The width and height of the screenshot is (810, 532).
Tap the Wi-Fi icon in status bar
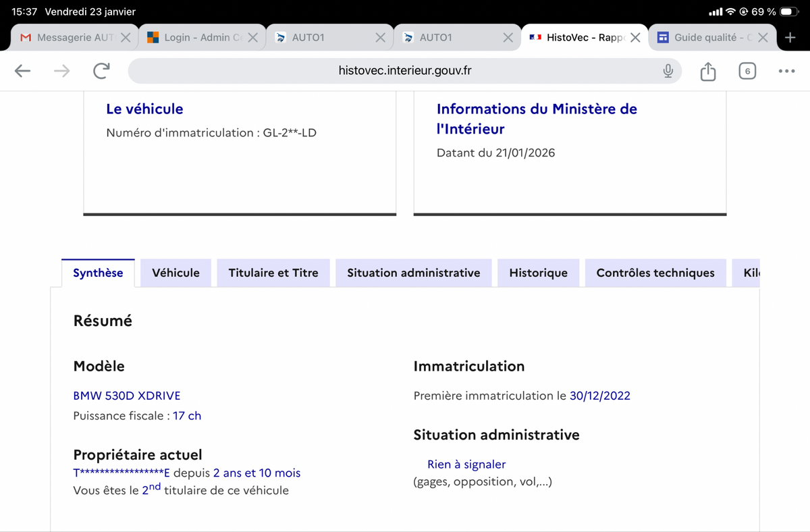(730, 12)
